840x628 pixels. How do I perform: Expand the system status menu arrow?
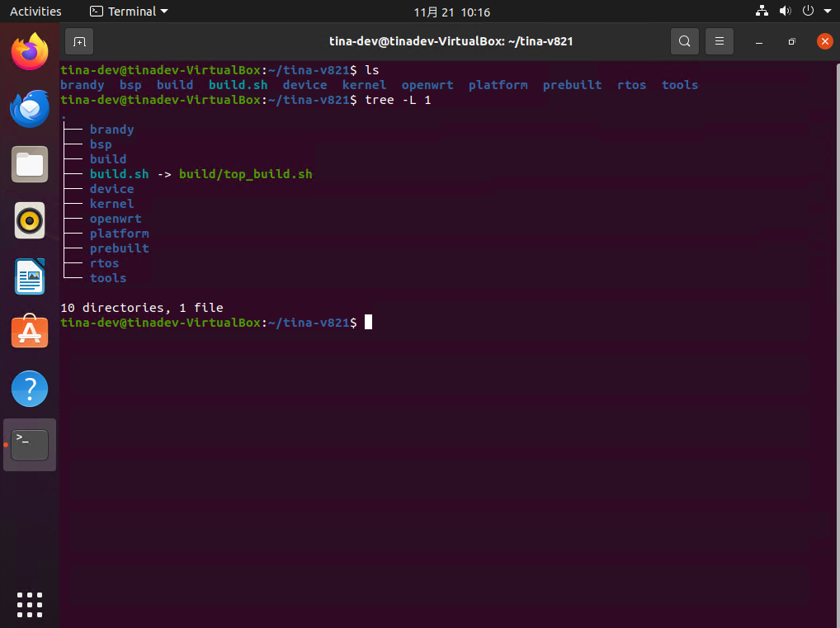tap(827, 12)
